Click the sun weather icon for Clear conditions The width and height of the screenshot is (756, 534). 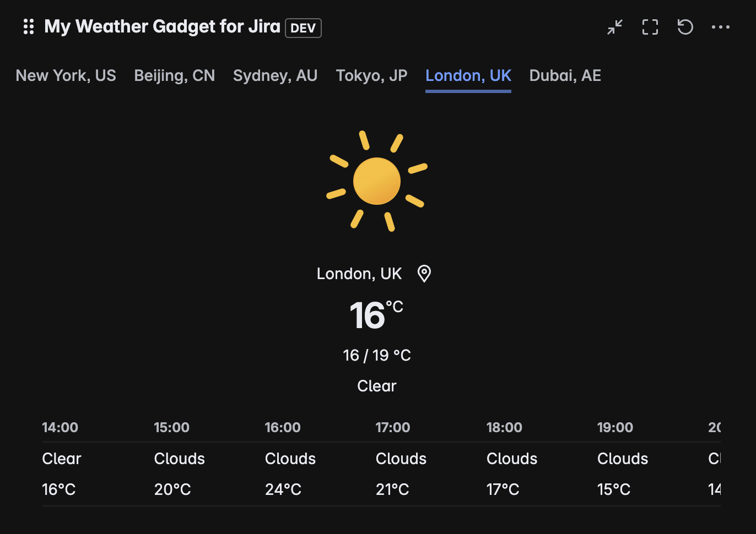point(377,181)
